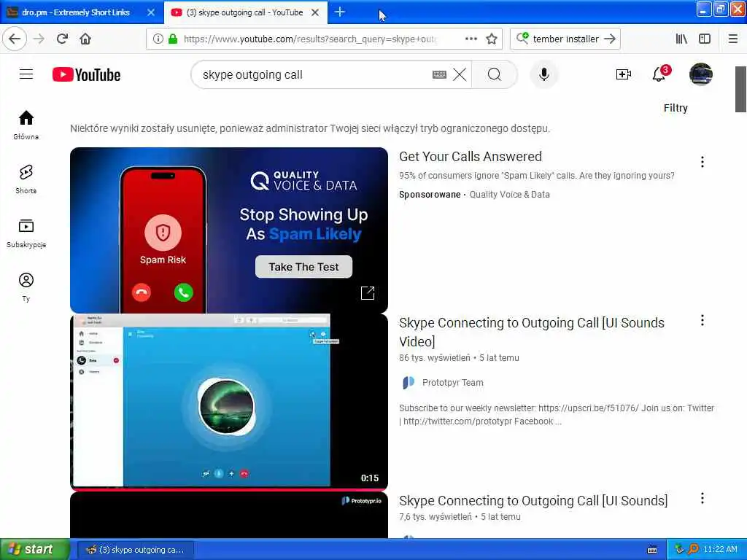This screenshot has height=560, width=747.
Task: Go to the YouTube logo home link
Action: tap(87, 75)
